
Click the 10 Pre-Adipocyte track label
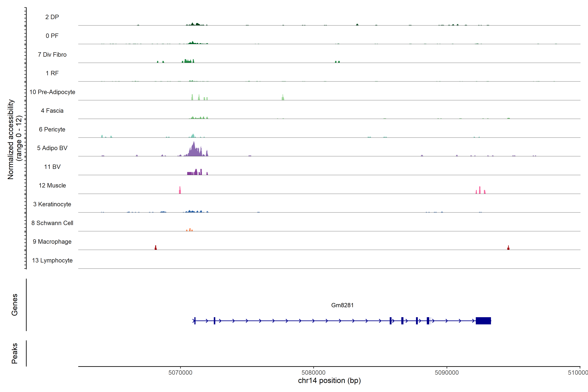[x=52, y=92]
